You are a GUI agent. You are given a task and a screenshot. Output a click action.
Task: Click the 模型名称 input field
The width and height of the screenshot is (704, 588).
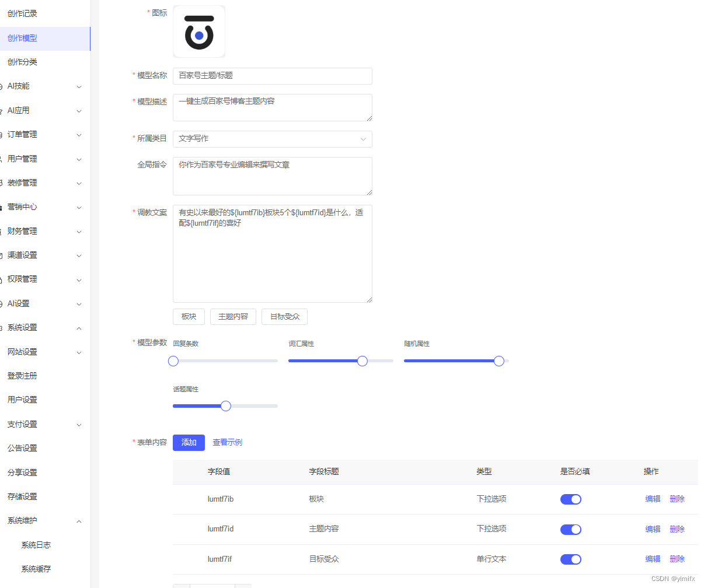click(x=273, y=76)
